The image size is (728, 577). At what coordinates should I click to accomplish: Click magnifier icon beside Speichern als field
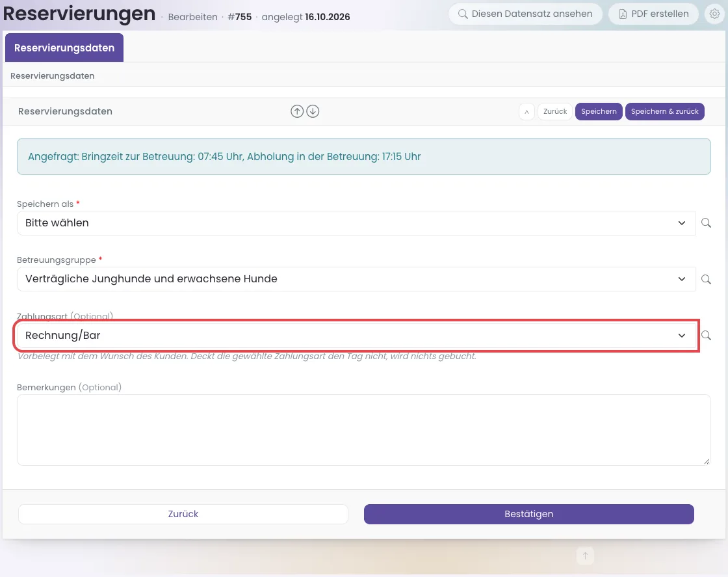706,223
